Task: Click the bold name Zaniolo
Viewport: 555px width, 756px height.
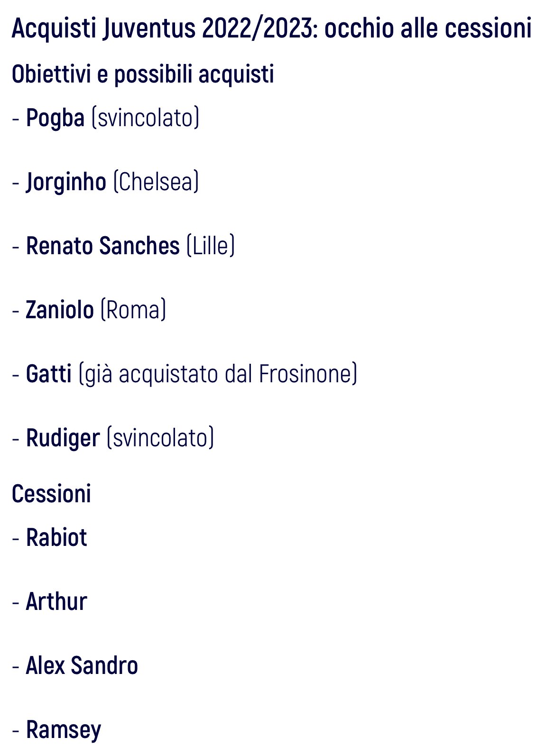Action: click(60, 310)
